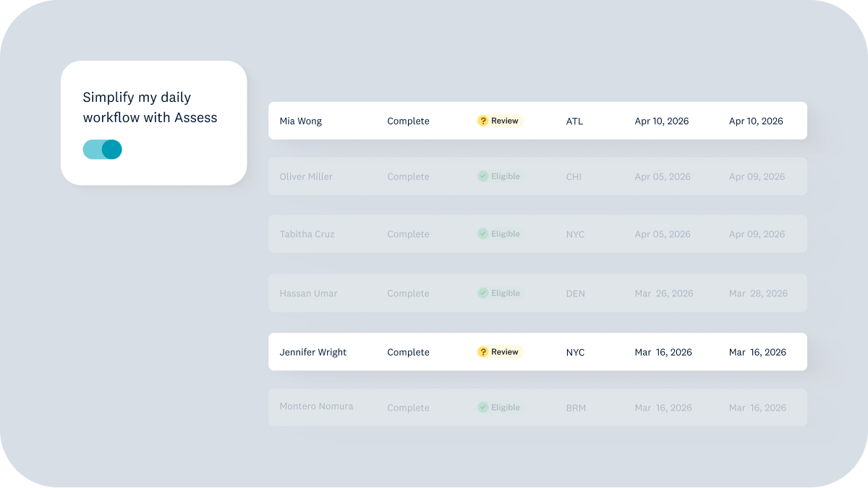Click Hassan Umar's name

308,294
